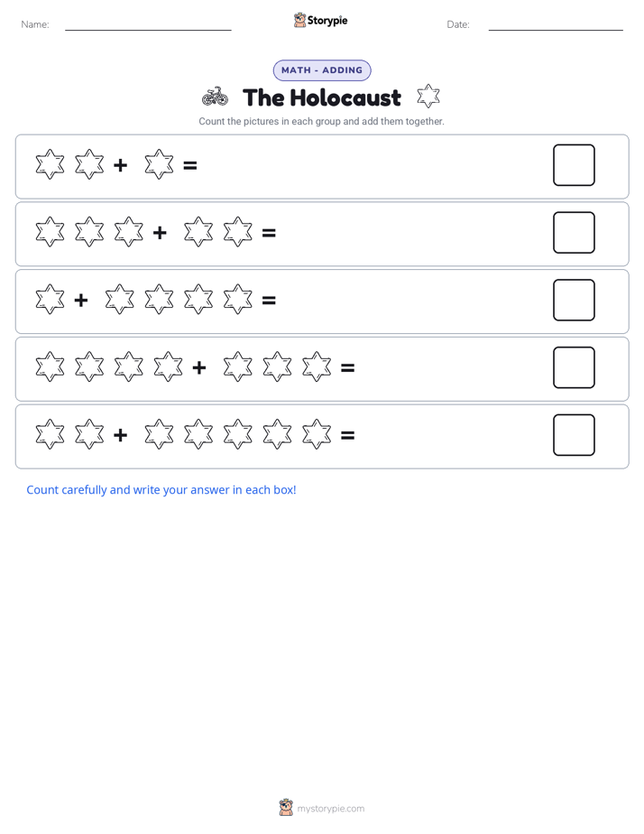Click the single star before plus in row three
This screenshot has height=834, width=644.
tap(50, 300)
